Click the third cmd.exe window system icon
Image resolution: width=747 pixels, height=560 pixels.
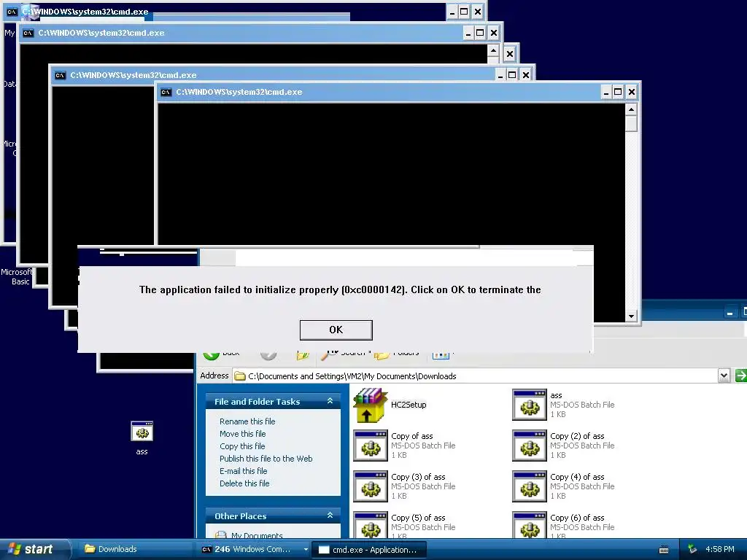point(60,75)
